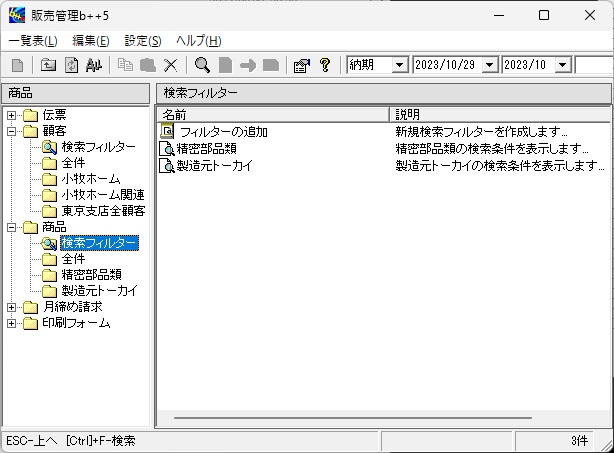Click the refresh list toolbar icon
Viewport: 614px width, 453px height.
[x=71, y=65]
